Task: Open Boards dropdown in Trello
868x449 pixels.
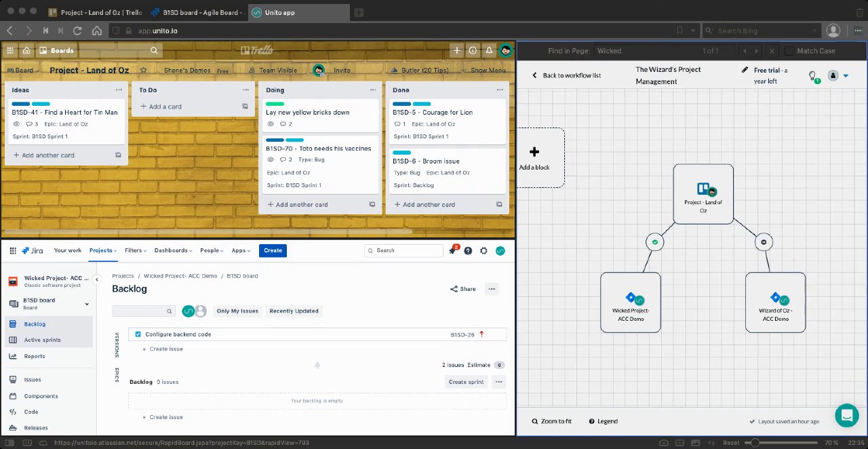Action: click(57, 50)
